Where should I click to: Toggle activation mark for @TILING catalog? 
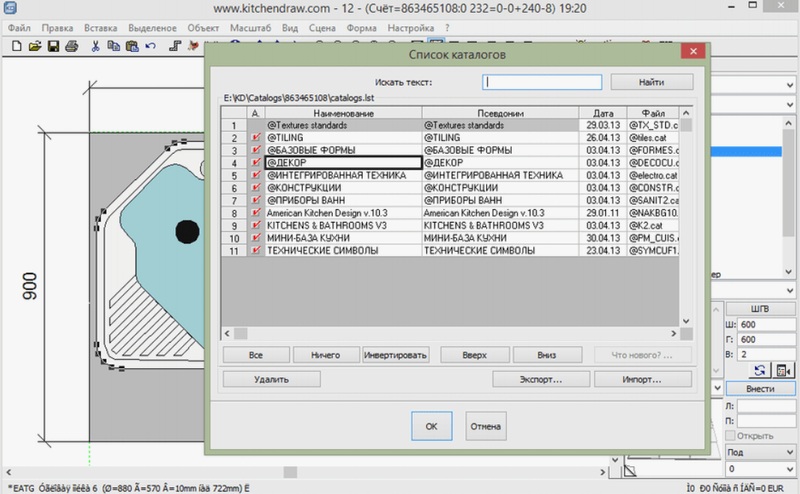256,137
